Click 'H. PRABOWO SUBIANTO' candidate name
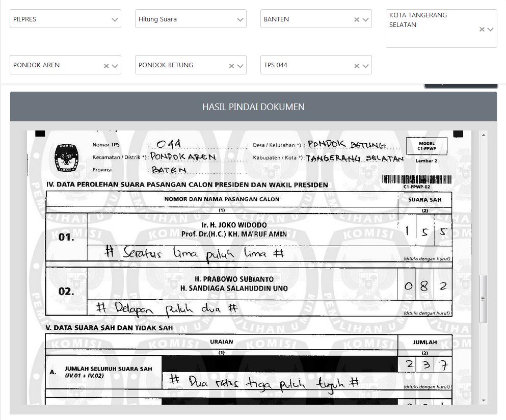The width and height of the screenshot is (506, 420). pyautogui.click(x=234, y=279)
